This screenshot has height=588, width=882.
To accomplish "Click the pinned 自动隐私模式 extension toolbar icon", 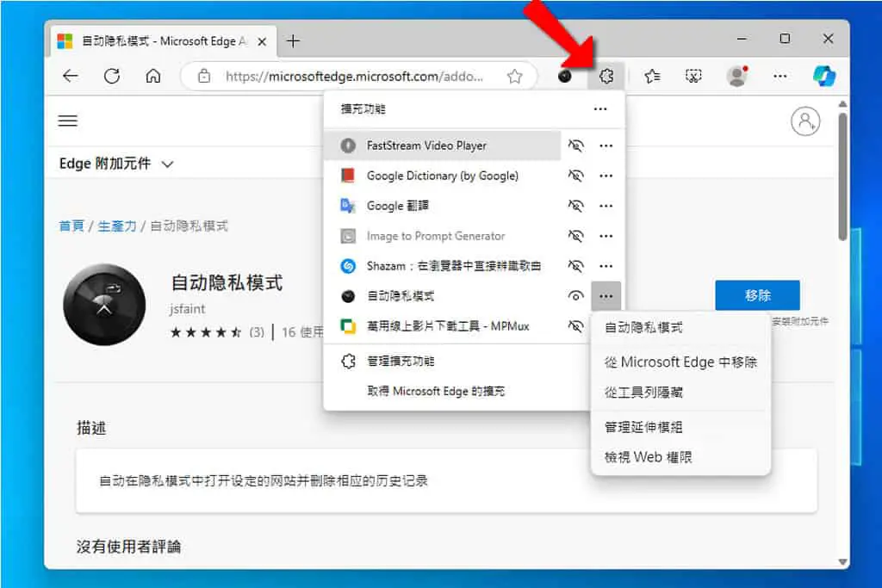I will click(x=565, y=76).
